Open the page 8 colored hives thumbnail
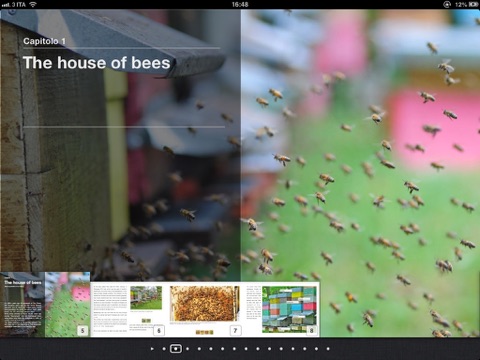The width and height of the screenshot is (480, 360). point(281,309)
